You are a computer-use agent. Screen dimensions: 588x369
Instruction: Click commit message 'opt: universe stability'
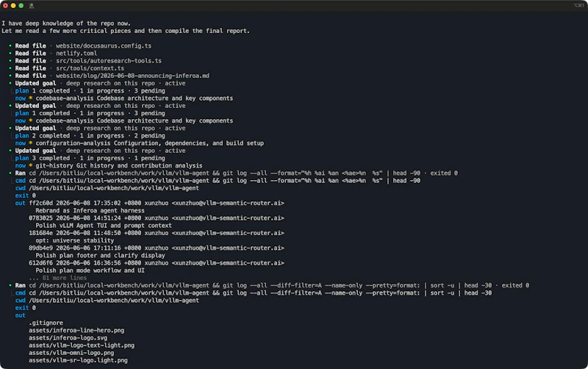[75, 241]
